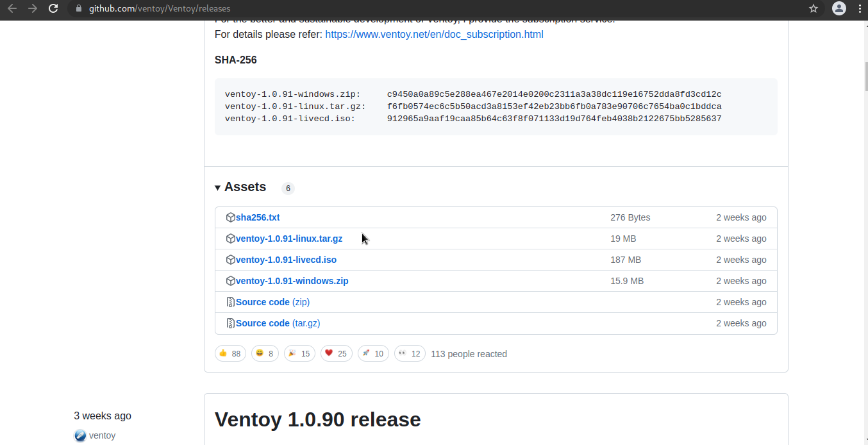
Task: React with hooray emoji showing 15
Action: click(x=299, y=354)
